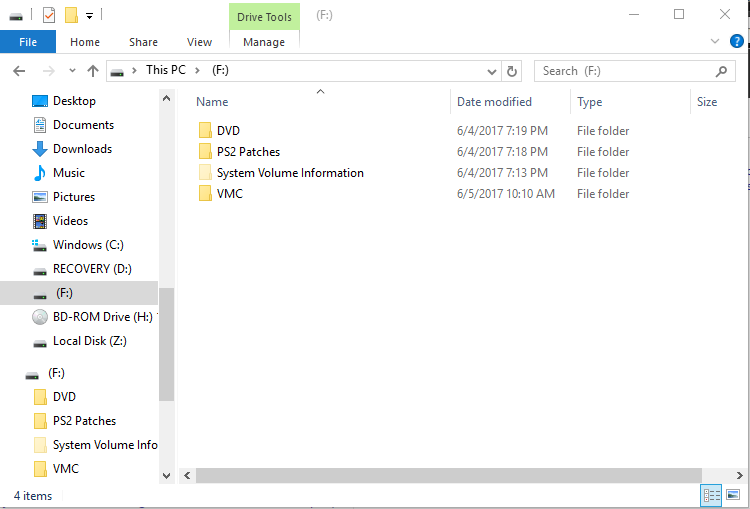Viewport: 750px width, 509px height.
Task: Click the horizontal scrollbar left arrow
Action: 187,476
